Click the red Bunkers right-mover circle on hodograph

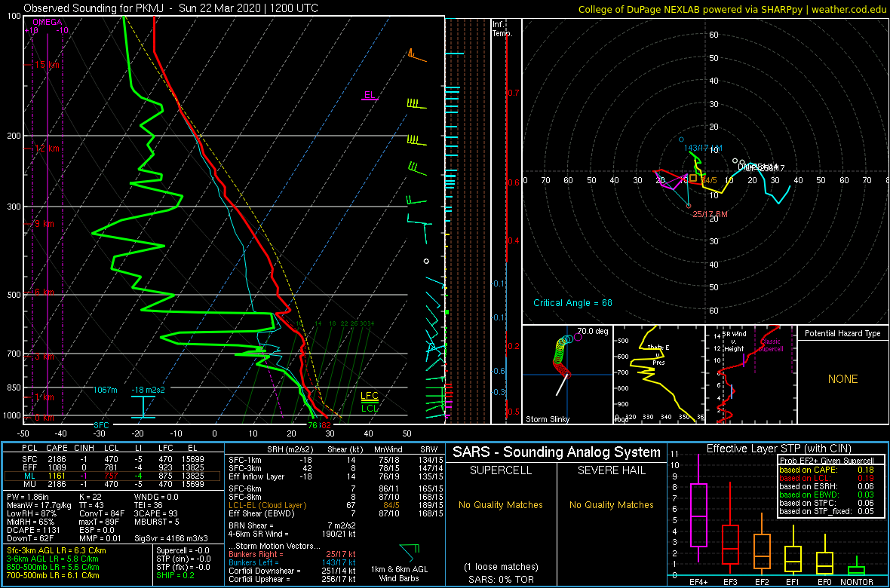point(689,206)
